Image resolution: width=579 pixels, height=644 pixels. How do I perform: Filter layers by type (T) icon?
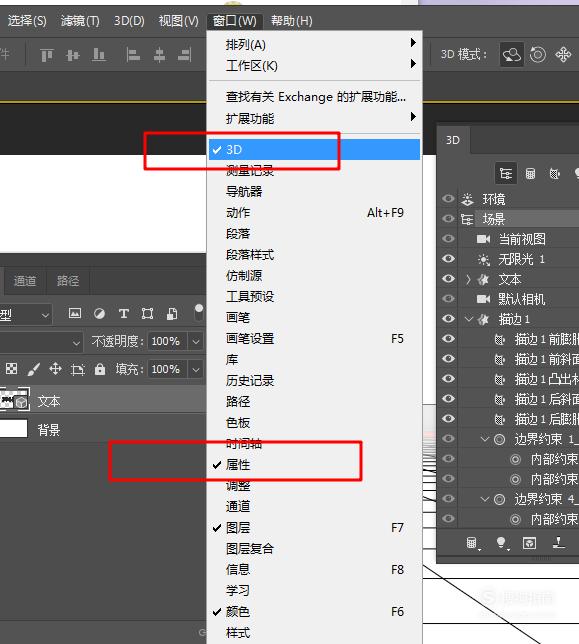(x=123, y=314)
